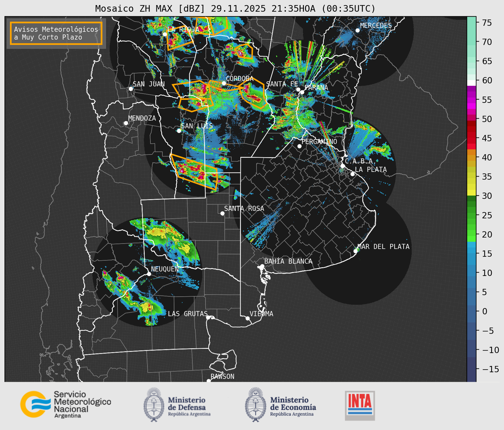Click the San Luis city dot
Screen dimensions: 504x430
[x=179, y=131]
